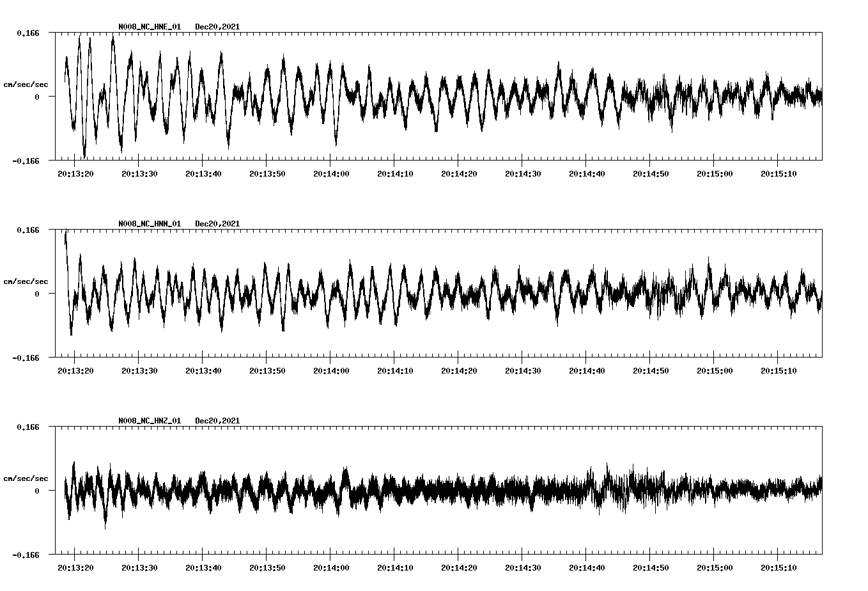
Task: Mark 20:13:20 time label under HNZ plot
Action: (75, 568)
